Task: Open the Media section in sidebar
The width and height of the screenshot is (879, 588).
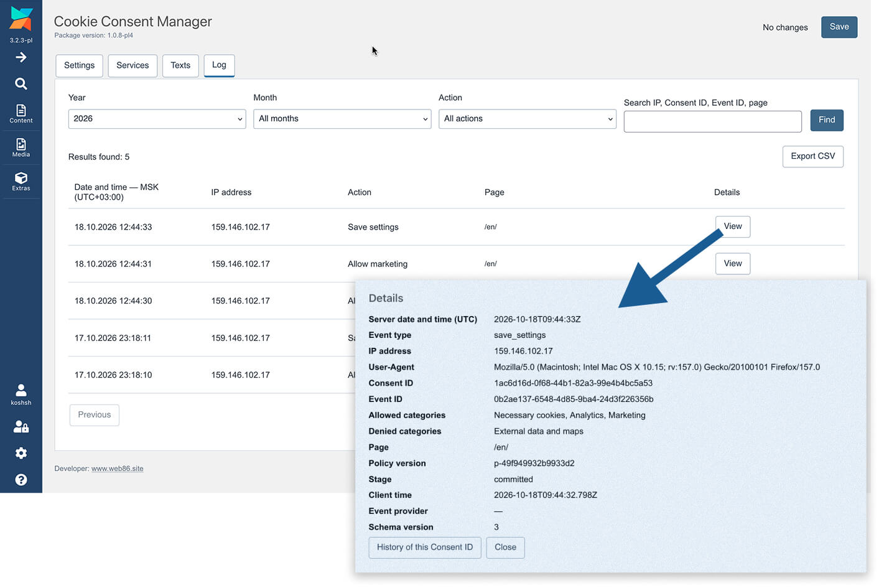Action: (21, 147)
